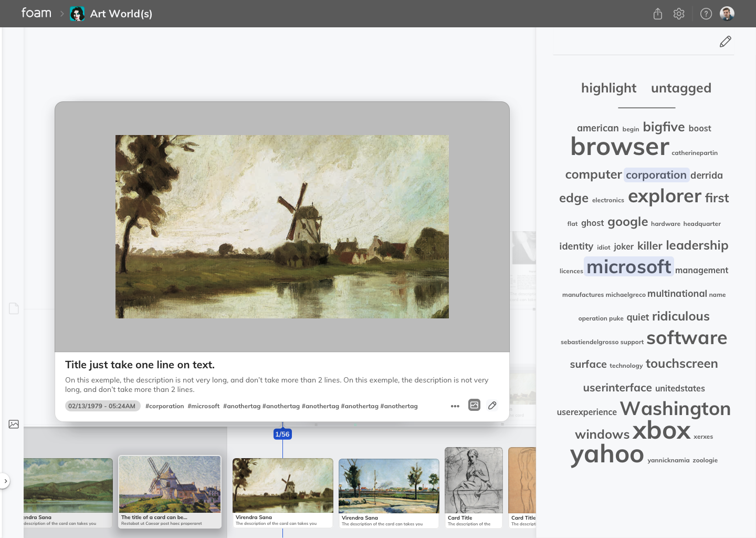Expand left sidebar with chevron arrow
The image size is (756, 538).
(x=5, y=481)
